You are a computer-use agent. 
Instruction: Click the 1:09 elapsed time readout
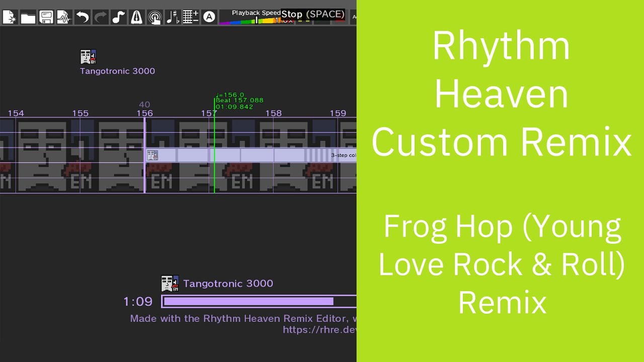point(138,302)
